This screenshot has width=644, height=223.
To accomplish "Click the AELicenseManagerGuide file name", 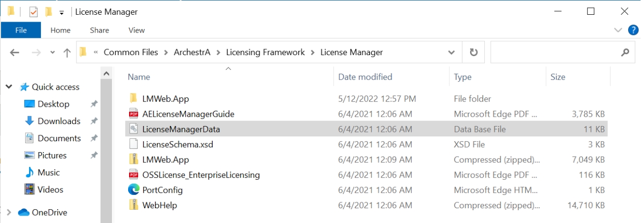I will pos(188,114).
